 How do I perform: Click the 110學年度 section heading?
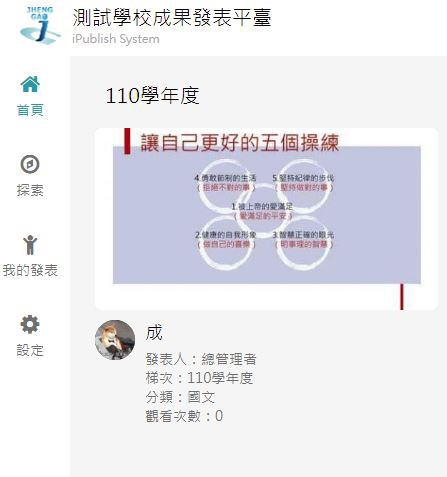coord(152,96)
